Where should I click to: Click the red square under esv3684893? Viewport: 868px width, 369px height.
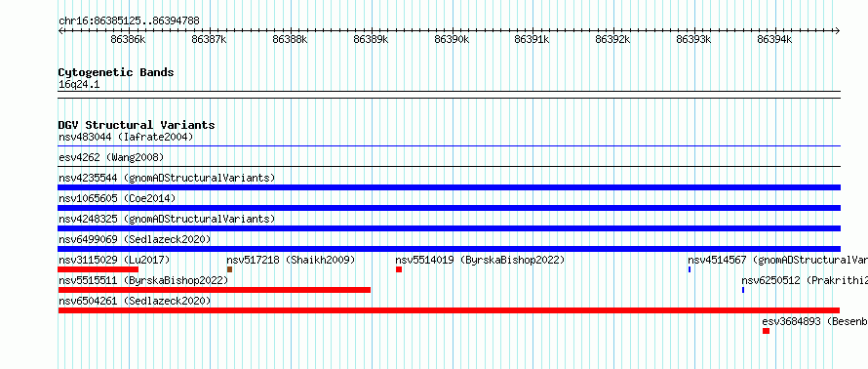click(766, 331)
